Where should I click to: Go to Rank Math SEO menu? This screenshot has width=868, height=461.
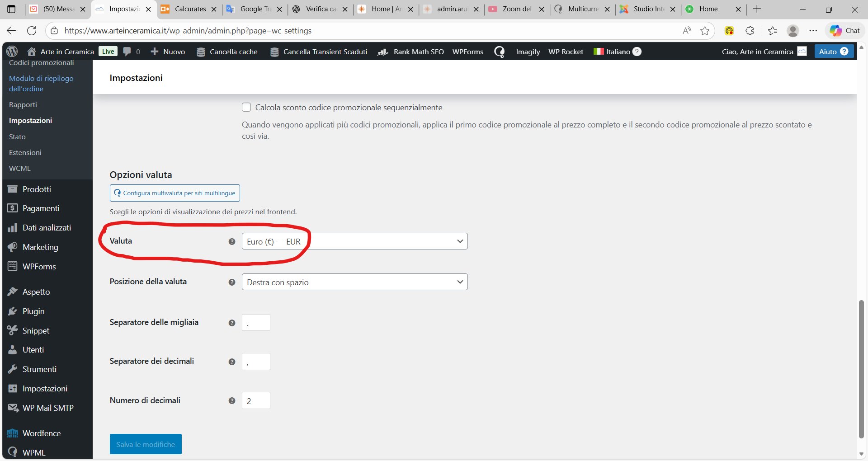pyautogui.click(x=418, y=52)
